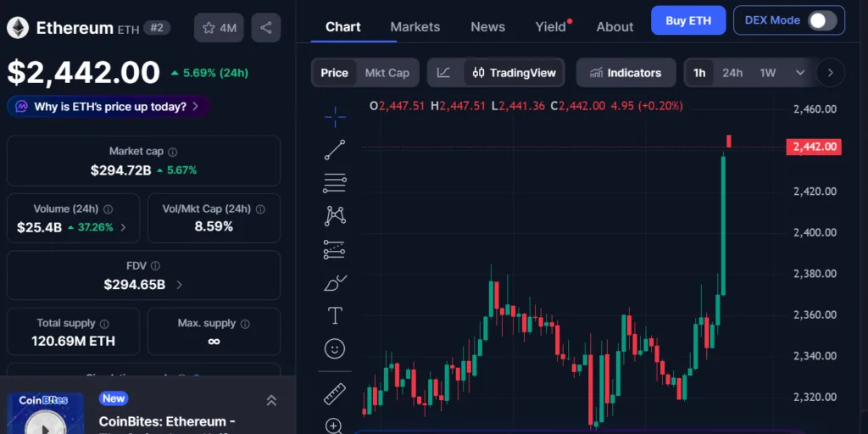The image size is (868, 434).
Task: Show Vol/Mkt Cap (24h) info icon
Action: (260, 209)
